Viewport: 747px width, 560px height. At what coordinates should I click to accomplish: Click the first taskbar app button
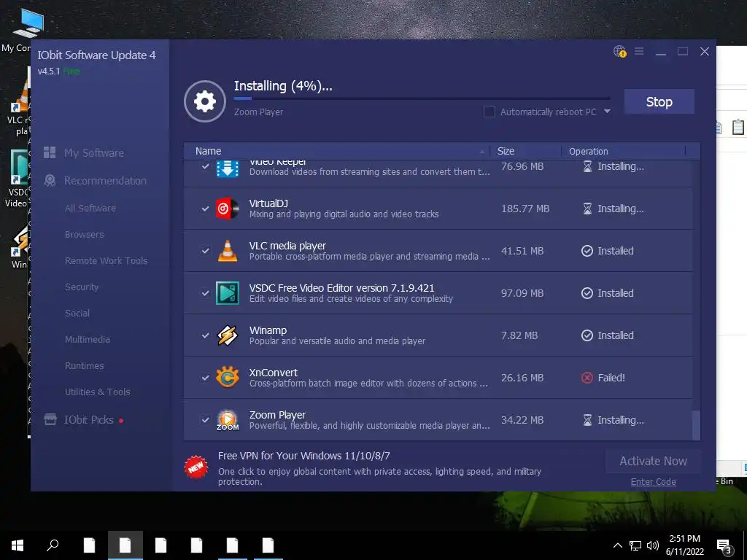(89, 545)
